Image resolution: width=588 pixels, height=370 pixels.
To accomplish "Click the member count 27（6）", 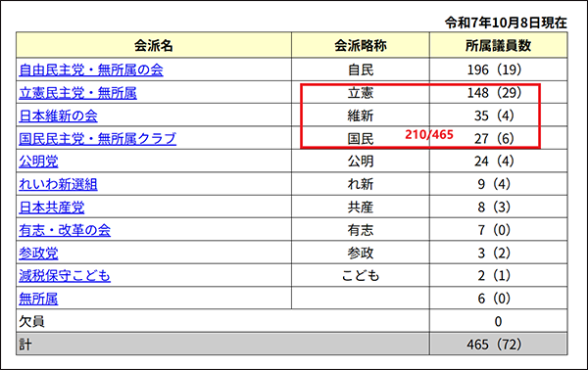I will (x=495, y=139).
